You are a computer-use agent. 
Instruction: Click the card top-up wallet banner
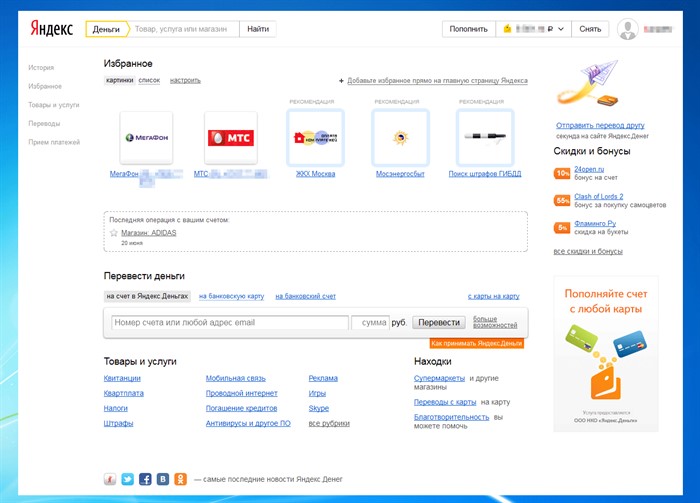606,353
